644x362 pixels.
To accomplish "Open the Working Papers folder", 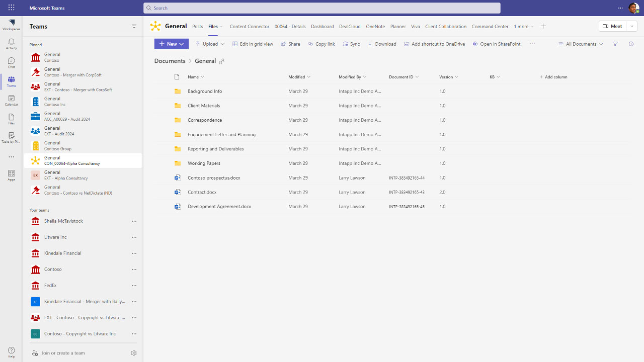I will pyautogui.click(x=204, y=163).
